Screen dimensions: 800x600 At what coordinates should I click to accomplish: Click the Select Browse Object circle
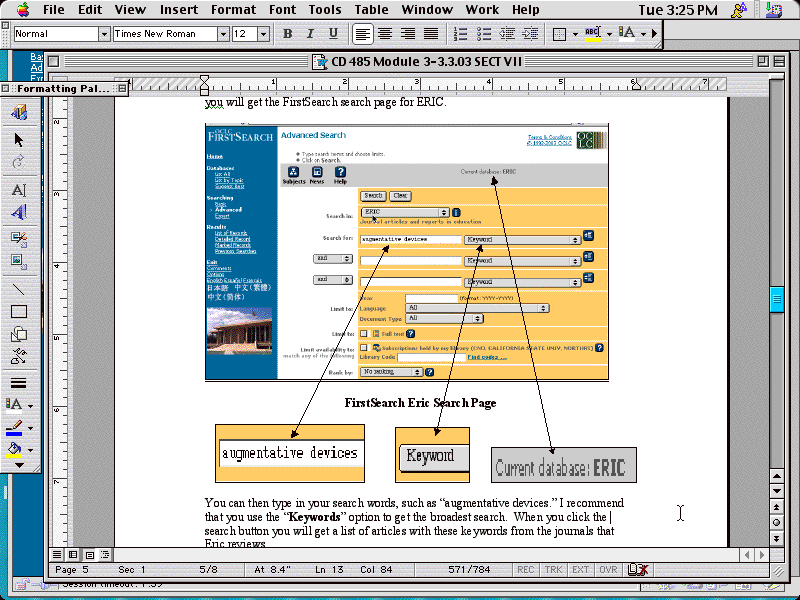777,522
